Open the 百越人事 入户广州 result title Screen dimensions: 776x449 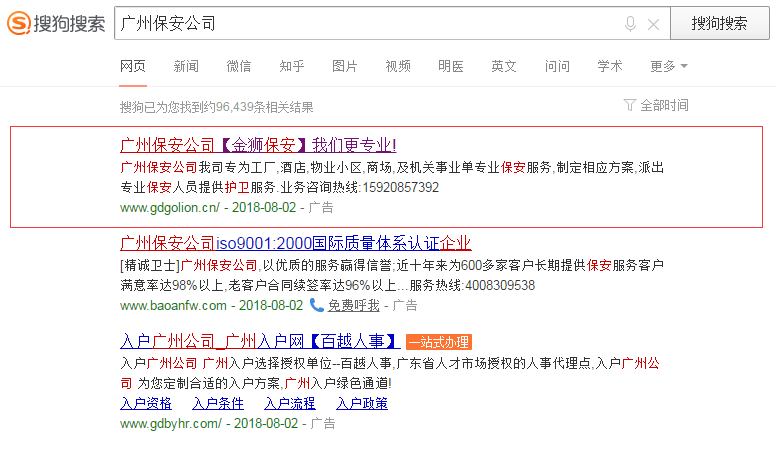(x=260, y=341)
